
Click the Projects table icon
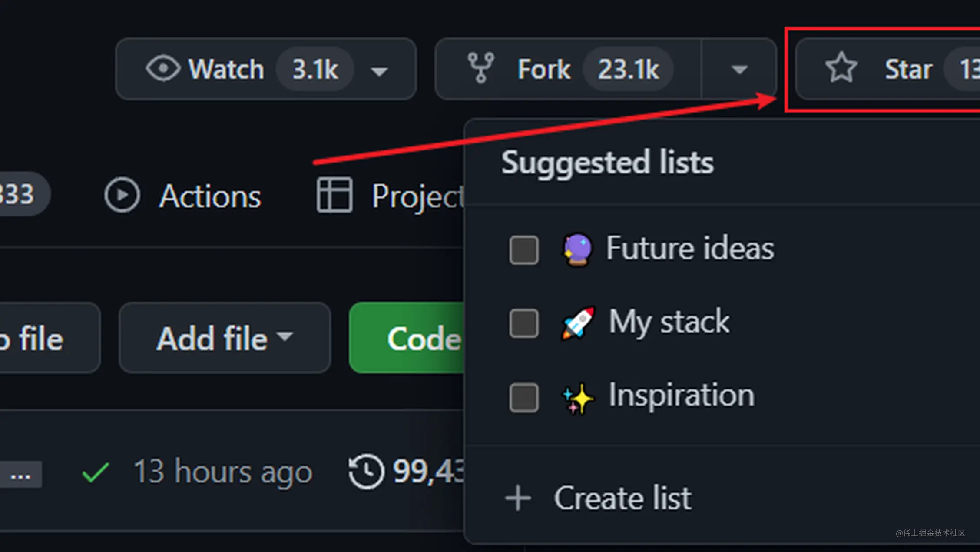(334, 195)
